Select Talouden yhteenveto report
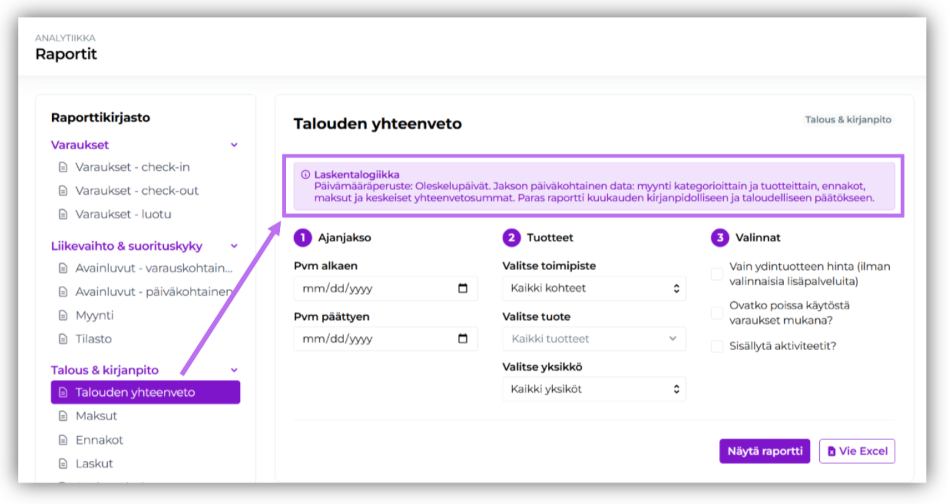This screenshot has width=948, height=504. coord(145,392)
